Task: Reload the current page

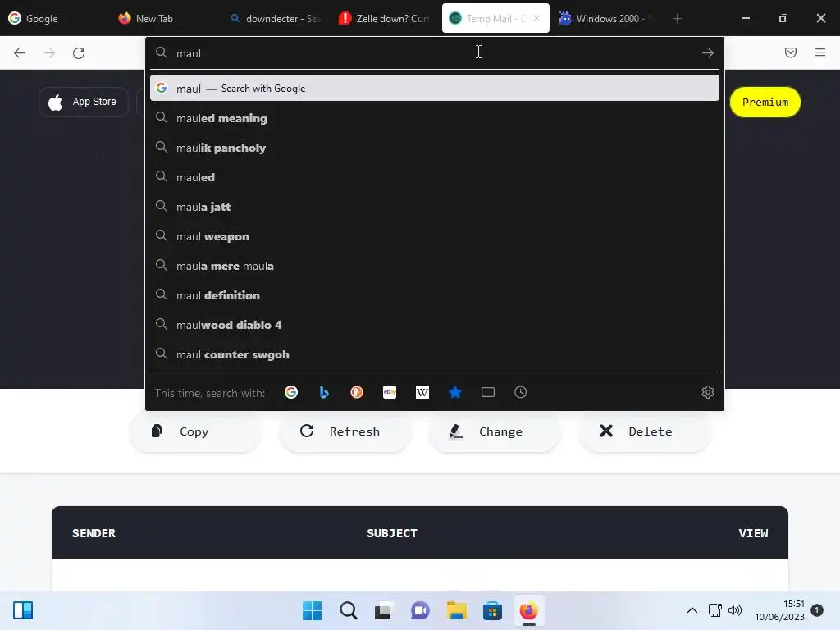Action: point(79,52)
